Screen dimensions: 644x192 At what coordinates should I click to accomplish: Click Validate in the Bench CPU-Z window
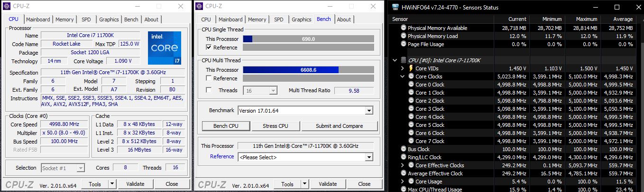328,184
